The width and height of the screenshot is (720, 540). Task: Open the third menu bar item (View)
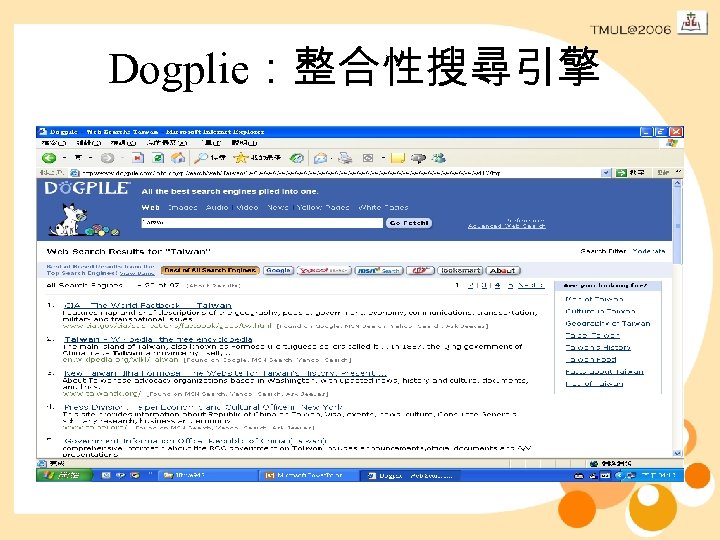point(123,143)
